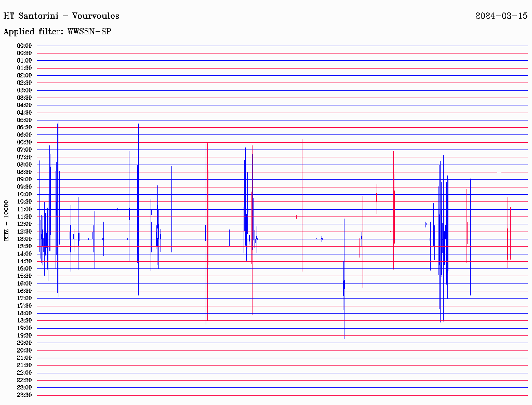The width and height of the screenshot is (532, 405).
Task: Select the 16:30 time label
Action: click(x=24, y=291)
